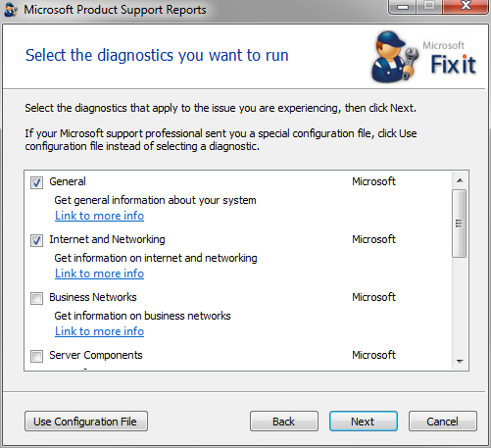This screenshot has height=448, width=491.
Task: Click the diagnostics list scrollbar thumb
Action: 460,224
